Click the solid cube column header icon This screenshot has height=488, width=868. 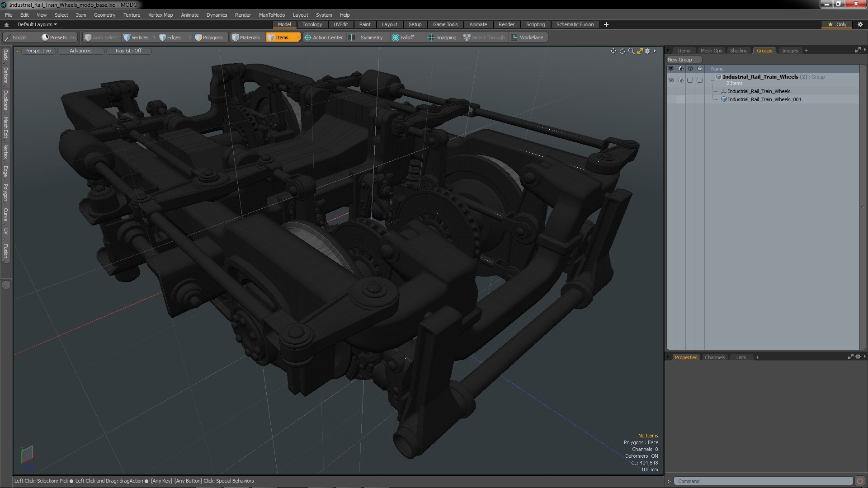tap(700, 69)
